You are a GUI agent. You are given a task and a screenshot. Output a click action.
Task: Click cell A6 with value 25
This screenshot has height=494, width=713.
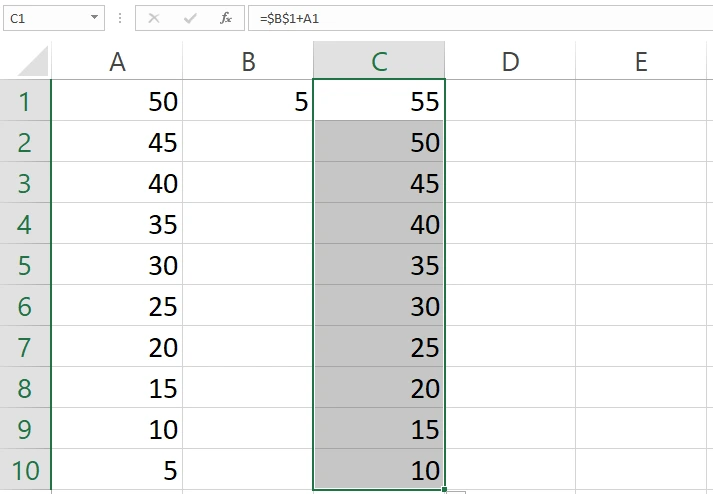pos(117,305)
